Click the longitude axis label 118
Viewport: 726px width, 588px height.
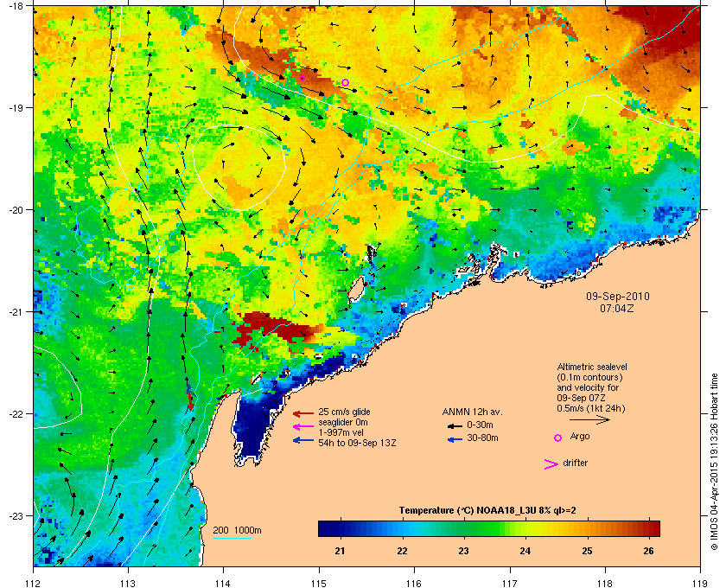(x=605, y=584)
